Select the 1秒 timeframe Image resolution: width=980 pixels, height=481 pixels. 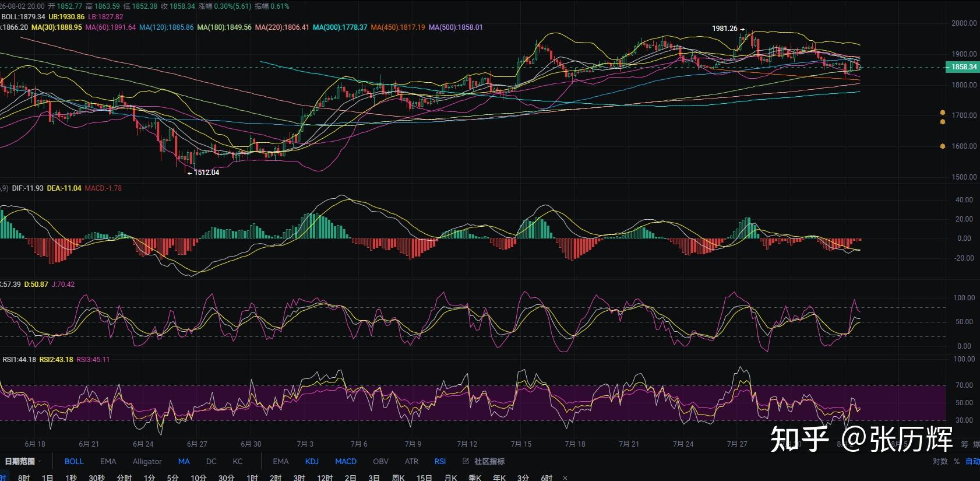point(71,478)
